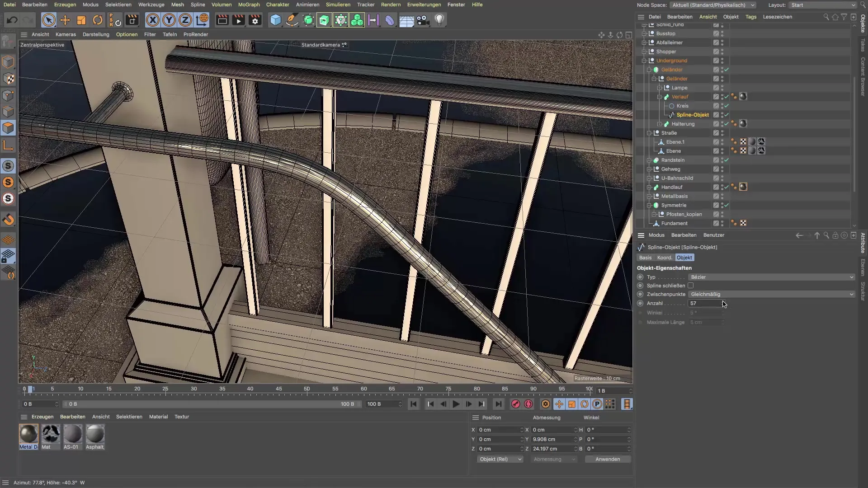Viewport: 868px width, 488px height.
Task: Jump to the start of animation
Action: pos(414,404)
